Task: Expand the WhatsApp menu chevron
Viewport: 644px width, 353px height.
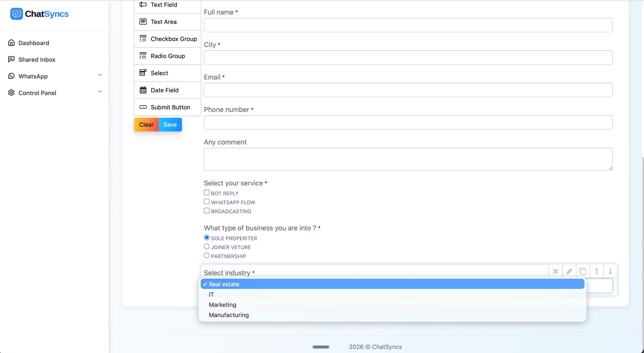Action: (x=100, y=75)
